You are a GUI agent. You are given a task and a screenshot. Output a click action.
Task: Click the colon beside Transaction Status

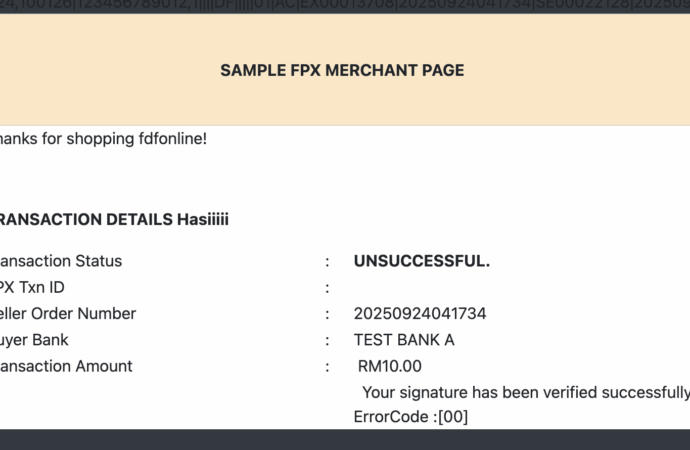click(x=327, y=261)
